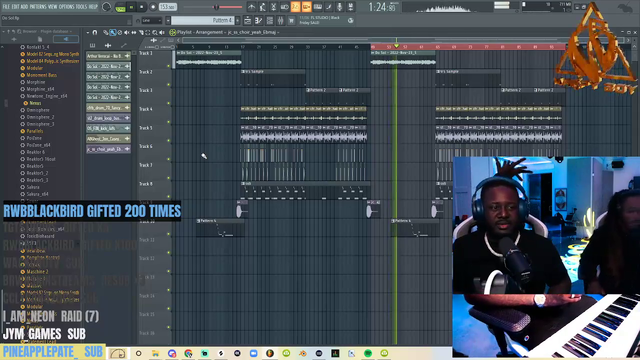Open the VIEW menu
Viewport: 640px width, 360px height.
pos(53,7)
